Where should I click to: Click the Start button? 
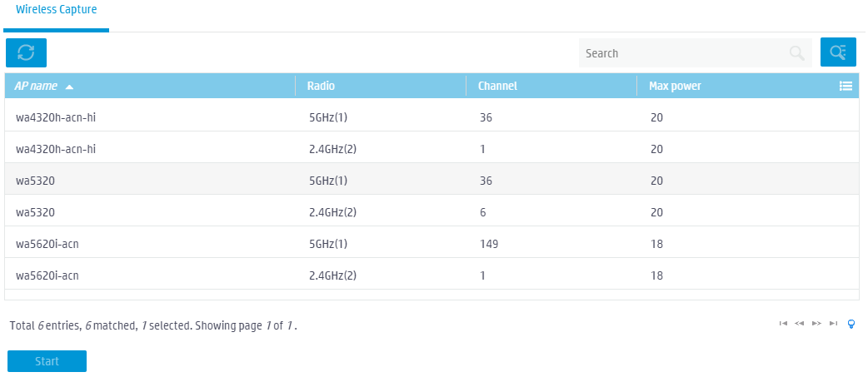pos(47,361)
